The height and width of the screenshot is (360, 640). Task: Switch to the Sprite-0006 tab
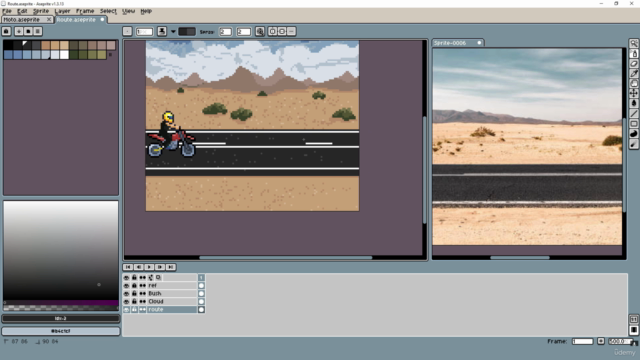pyautogui.click(x=458, y=43)
